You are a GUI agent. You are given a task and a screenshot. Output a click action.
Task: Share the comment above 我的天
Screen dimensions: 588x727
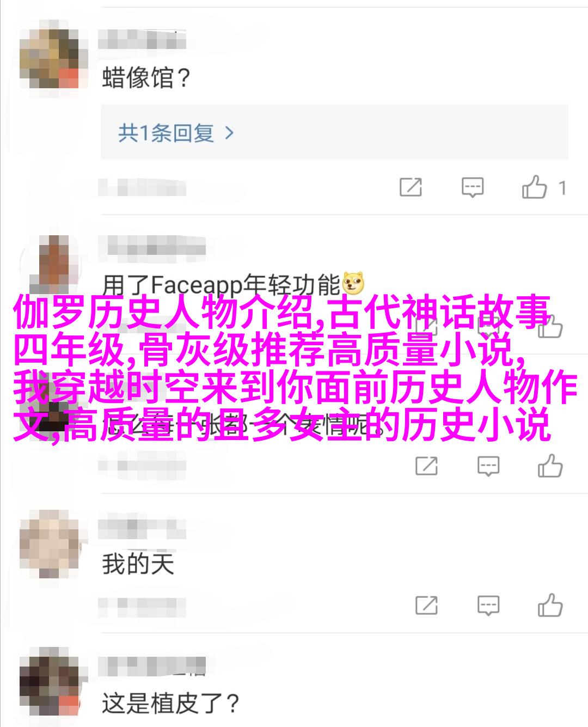[x=426, y=466]
